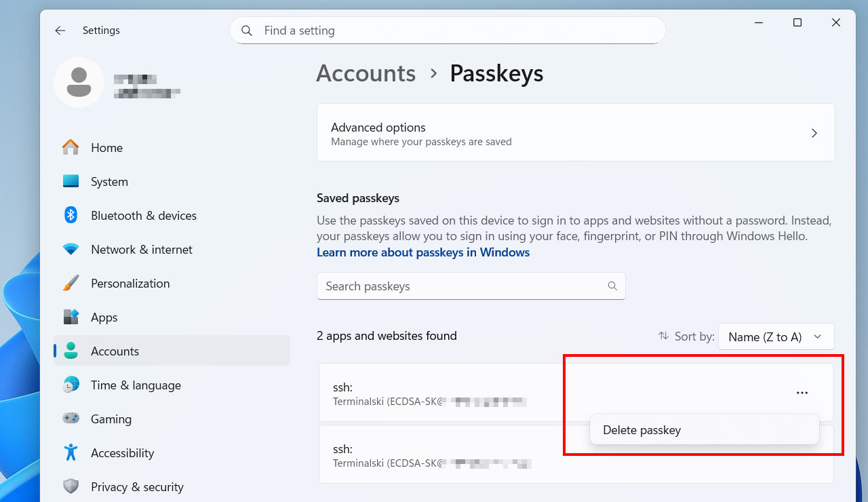Minimize the Settings window
The image size is (868, 502).
click(x=759, y=22)
